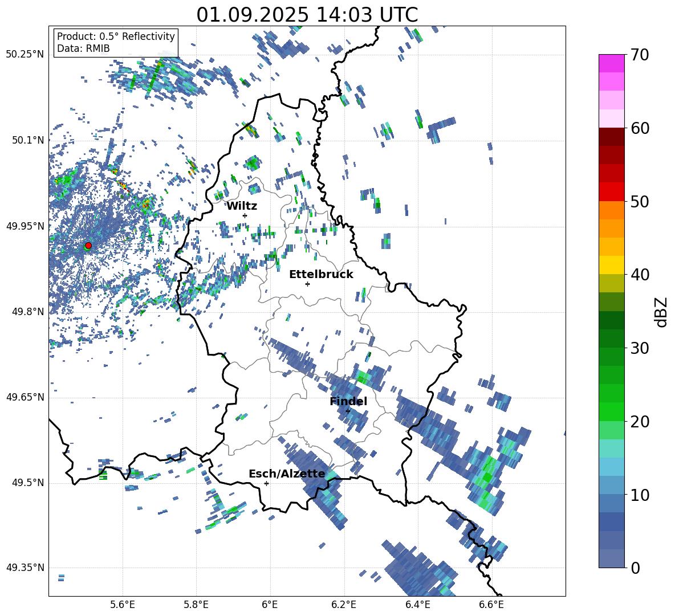Screen dimensions: 675x616
Task: Click the 40 colorbar tick label
Action: [x=640, y=275]
